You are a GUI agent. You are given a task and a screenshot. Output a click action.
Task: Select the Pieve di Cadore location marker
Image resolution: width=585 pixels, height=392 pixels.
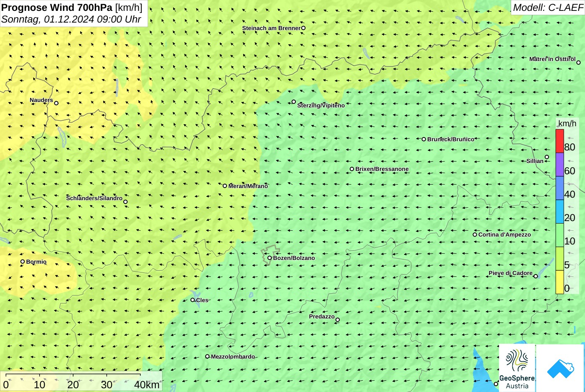[x=536, y=276]
